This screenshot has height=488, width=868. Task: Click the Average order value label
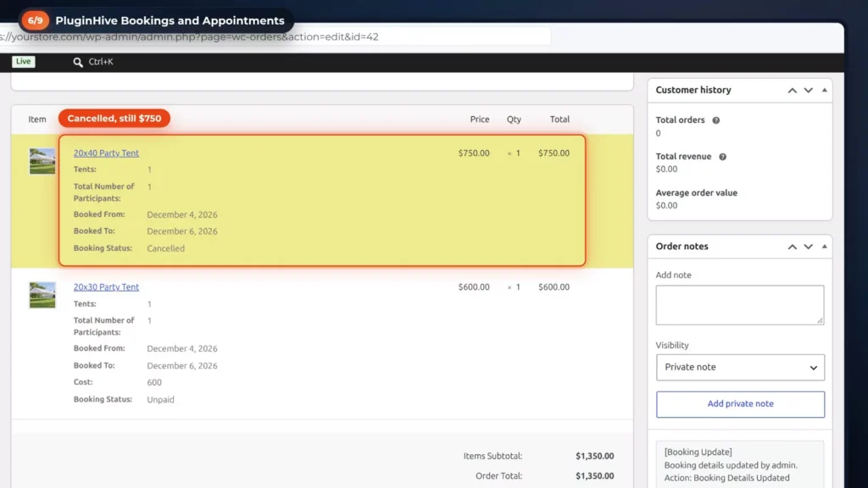pyautogui.click(x=697, y=193)
